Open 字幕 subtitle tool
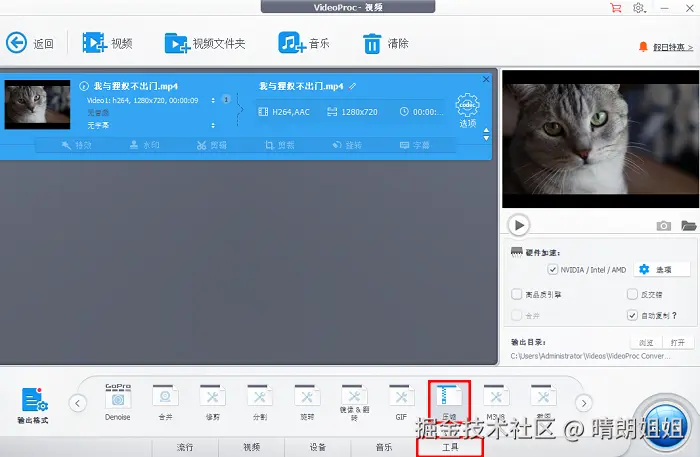The image size is (700, 457). click(415, 145)
